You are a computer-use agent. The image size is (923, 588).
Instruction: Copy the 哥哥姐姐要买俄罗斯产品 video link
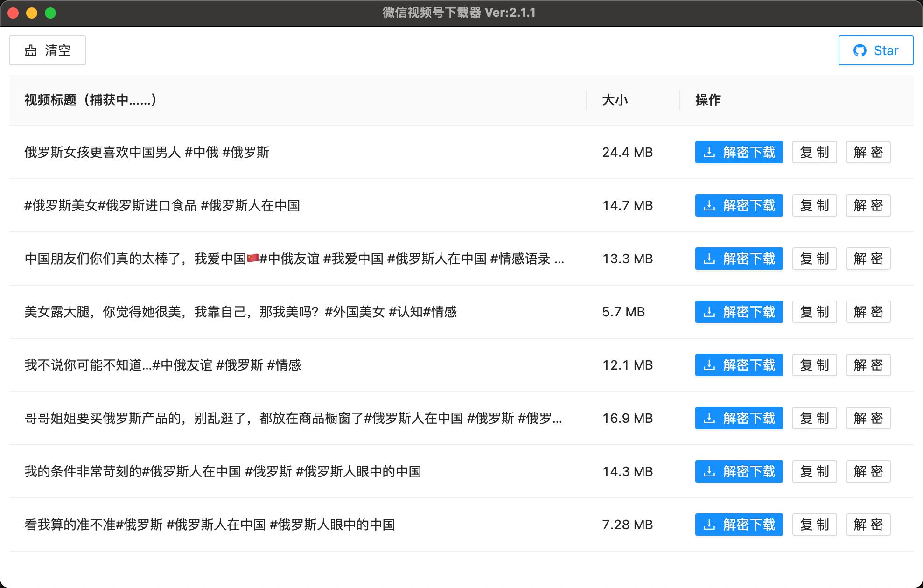(x=814, y=418)
